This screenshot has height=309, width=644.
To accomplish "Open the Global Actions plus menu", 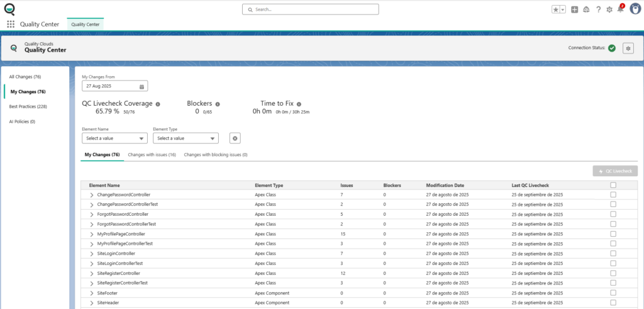I will [575, 9].
